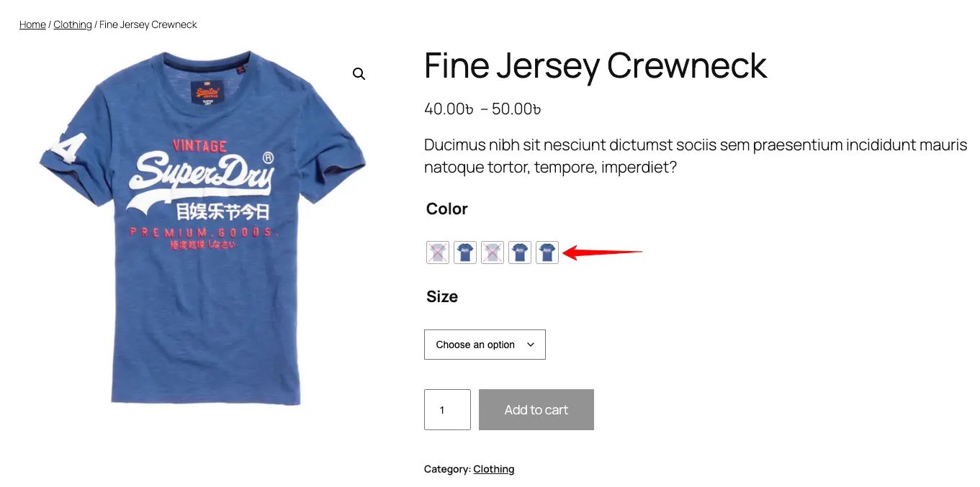The height and width of the screenshot is (487, 980).
Task: Click the Color attribute label
Action: 447,209
